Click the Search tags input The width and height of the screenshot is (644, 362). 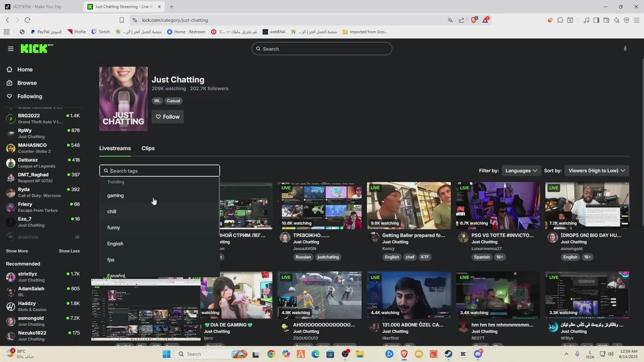tap(159, 171)
